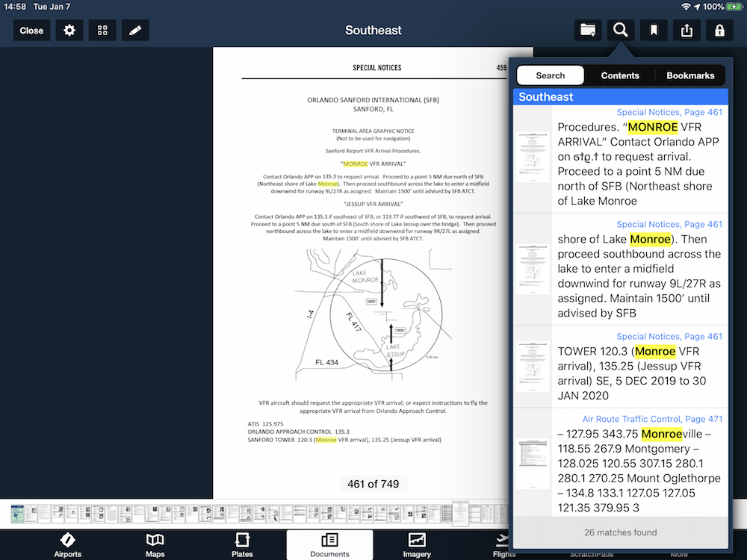Viewport: 747px width, 560px height.
Task: Open the result starting 'Procedures. "MONROE VFR ARRIVAL"'
Action: pyautogui.click(x=621, y=159)
